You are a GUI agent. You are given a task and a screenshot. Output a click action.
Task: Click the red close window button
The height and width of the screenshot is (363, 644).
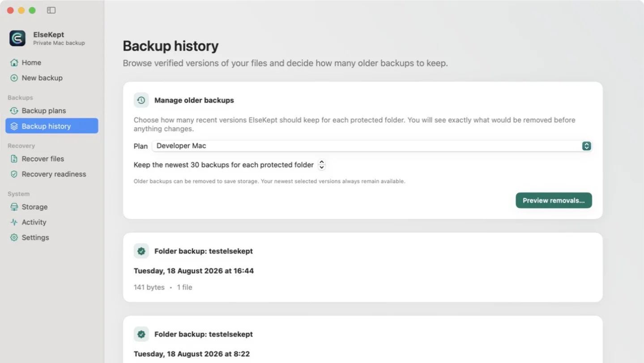10,10
